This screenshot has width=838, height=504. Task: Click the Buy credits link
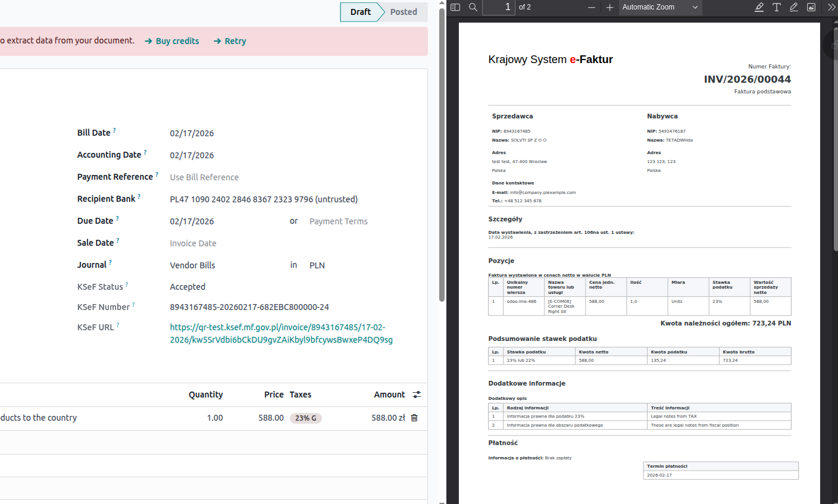pyautogui.click(x=172, y=41)
